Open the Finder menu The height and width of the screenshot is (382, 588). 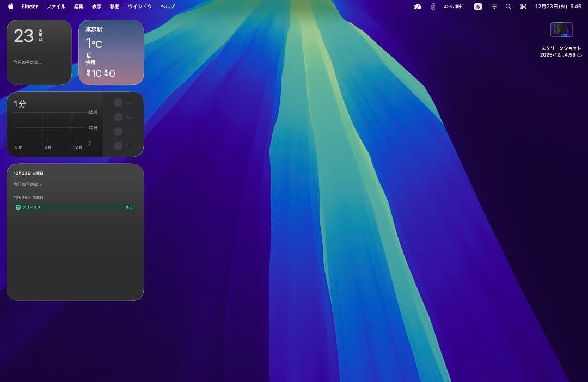pos(29,7)
